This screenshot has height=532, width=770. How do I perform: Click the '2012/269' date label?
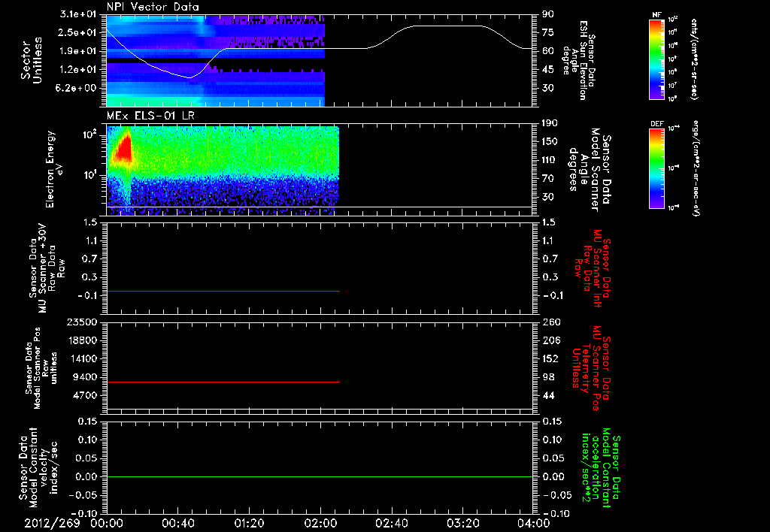[52, 523]
